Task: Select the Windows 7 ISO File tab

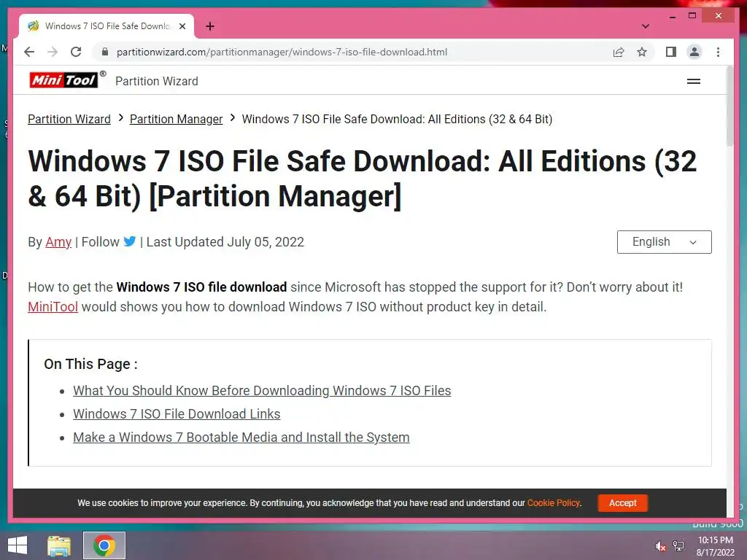Action: pos(107,26)
